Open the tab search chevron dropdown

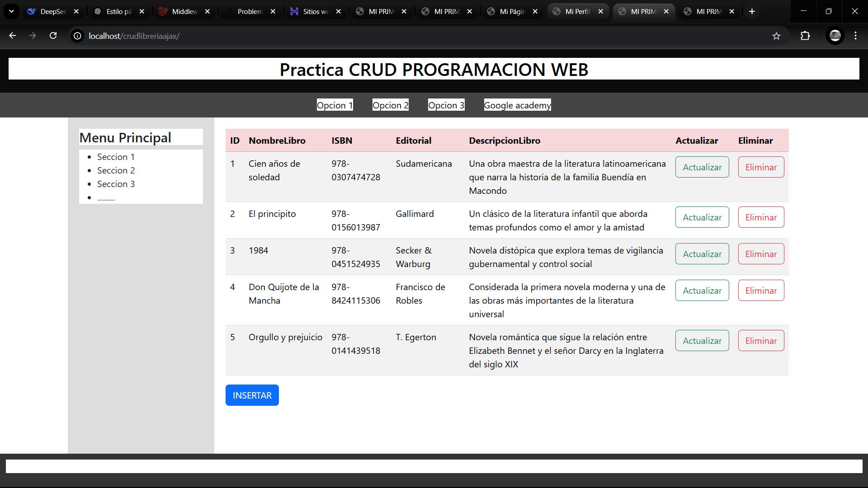[x=11, y=11]
